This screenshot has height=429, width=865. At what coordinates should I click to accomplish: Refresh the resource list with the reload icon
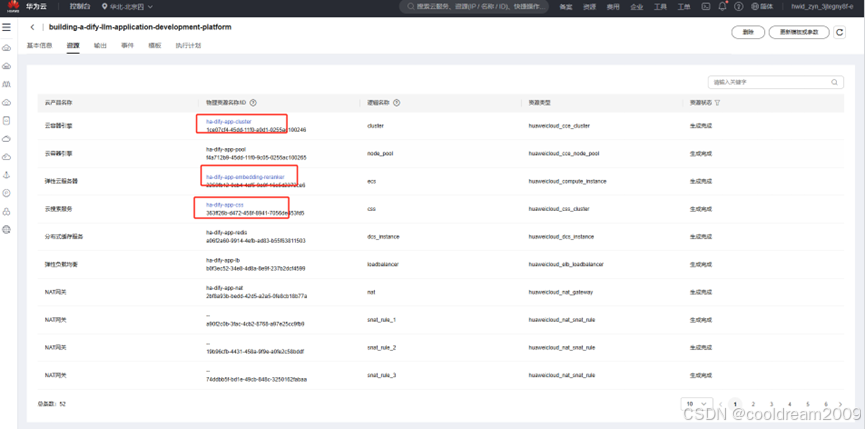point(839,33)
